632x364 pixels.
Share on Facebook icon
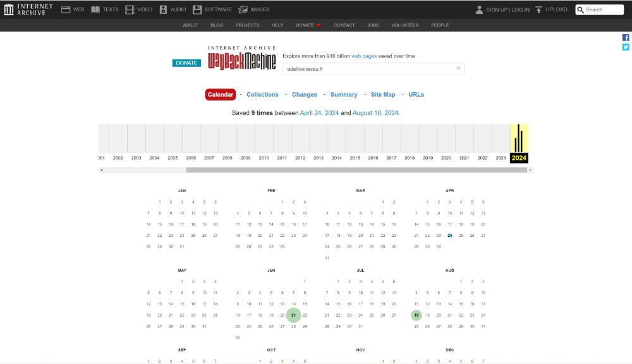point(626,37)
